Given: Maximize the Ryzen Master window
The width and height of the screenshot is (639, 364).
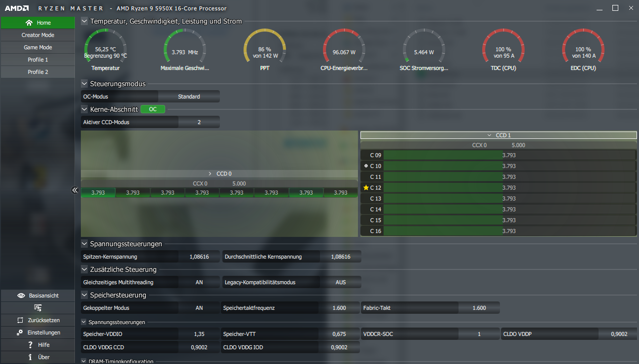Looking at the screenshot, I should pos(615,8).
